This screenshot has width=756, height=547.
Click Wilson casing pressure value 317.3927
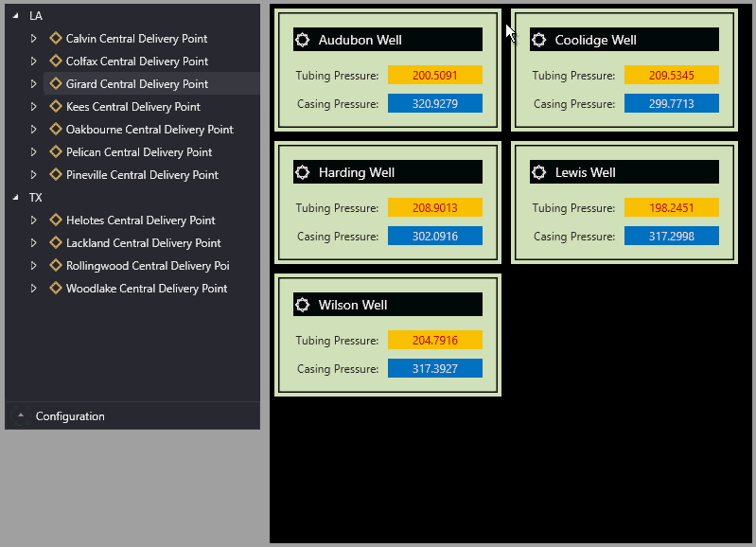coord(435,368)
